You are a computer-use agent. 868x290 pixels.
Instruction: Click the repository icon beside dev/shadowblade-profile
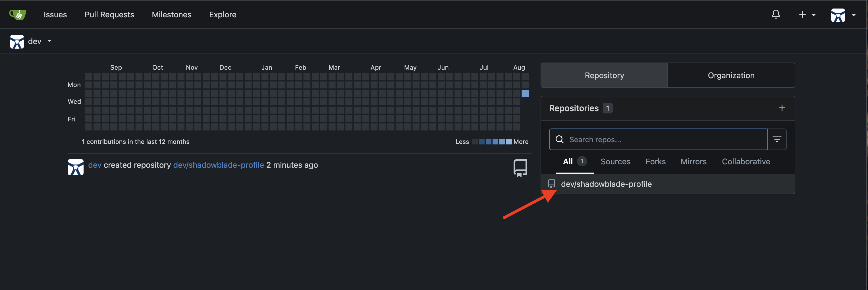552,184
